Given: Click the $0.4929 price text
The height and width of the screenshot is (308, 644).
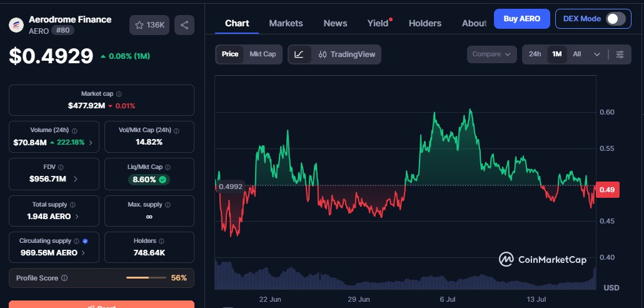Looking at the screenshot, I should pos(51,56).
